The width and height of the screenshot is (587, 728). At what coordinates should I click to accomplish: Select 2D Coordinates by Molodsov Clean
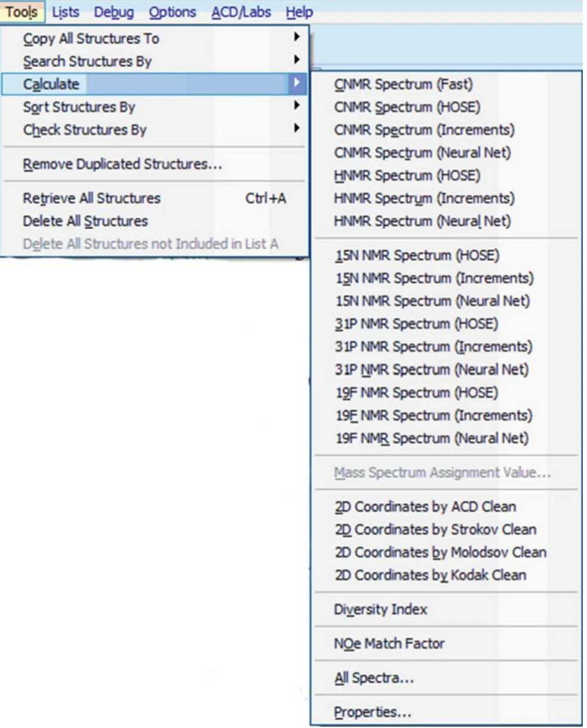445,553
